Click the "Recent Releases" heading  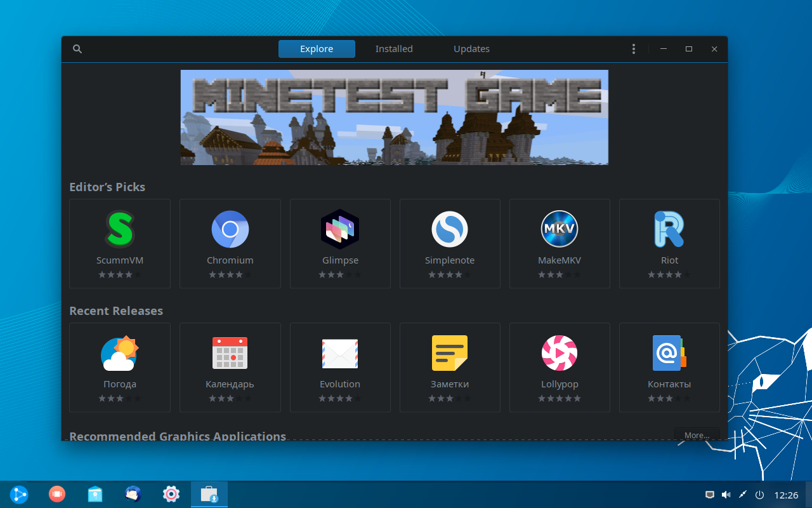click(x=116, y=311)
